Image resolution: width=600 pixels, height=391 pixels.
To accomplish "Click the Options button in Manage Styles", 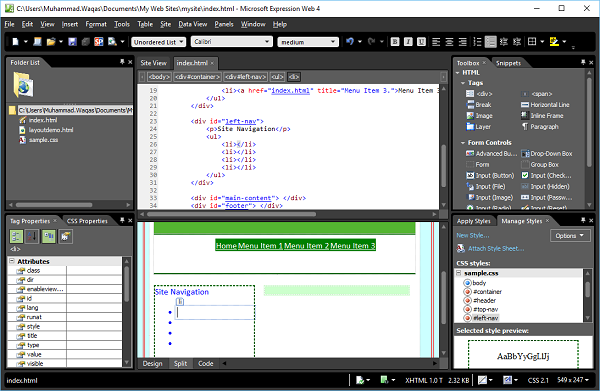I will point(570,236).
